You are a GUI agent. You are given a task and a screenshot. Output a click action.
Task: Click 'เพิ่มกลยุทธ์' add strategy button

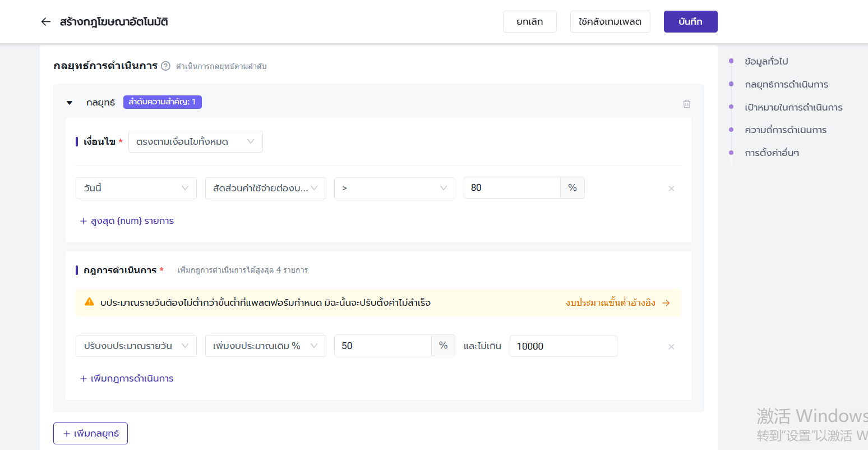point(90,434)
